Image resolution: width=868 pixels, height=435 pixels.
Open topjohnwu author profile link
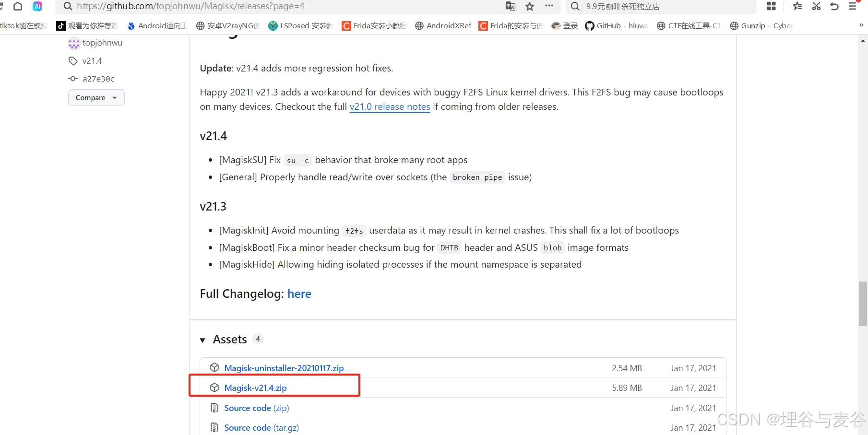[x=102, y=43]
